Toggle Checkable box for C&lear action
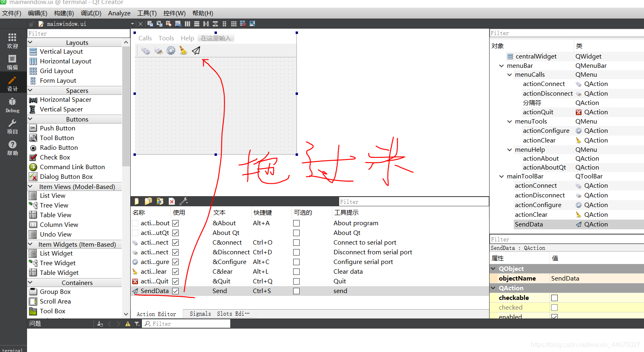 click(x=296, y=272)
